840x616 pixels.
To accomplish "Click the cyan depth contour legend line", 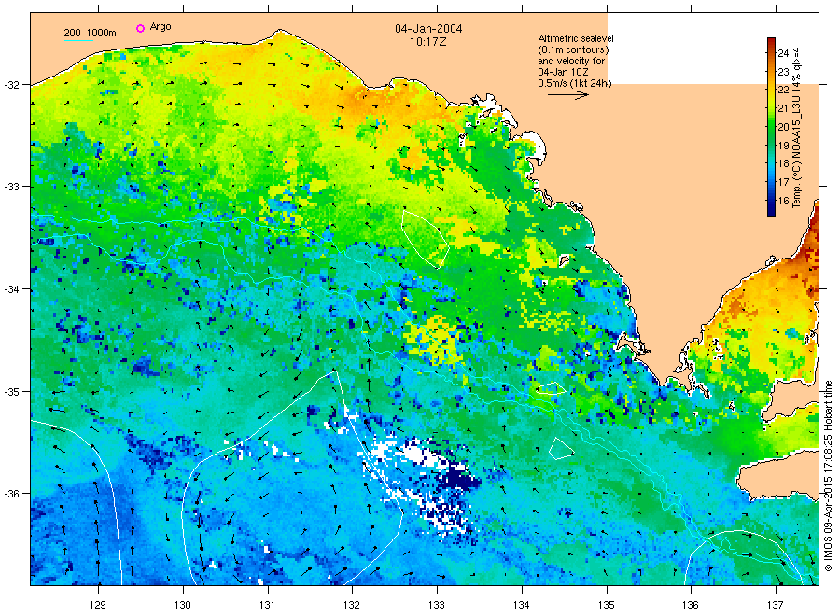I will pos(78,40).
